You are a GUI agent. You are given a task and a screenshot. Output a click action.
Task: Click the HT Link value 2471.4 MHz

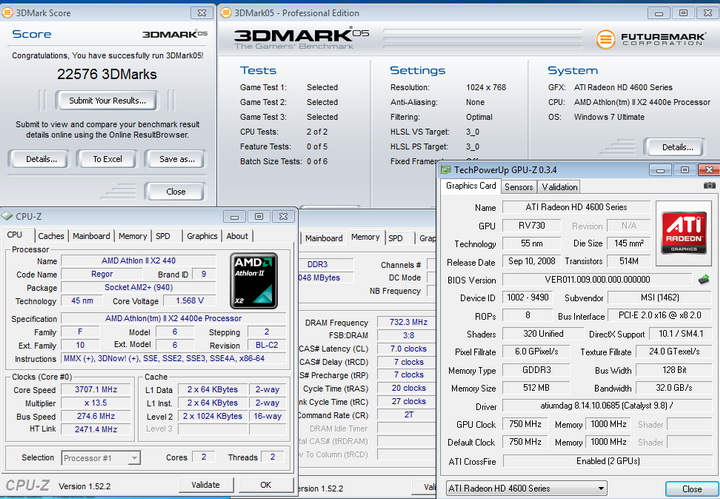point(96,430)
